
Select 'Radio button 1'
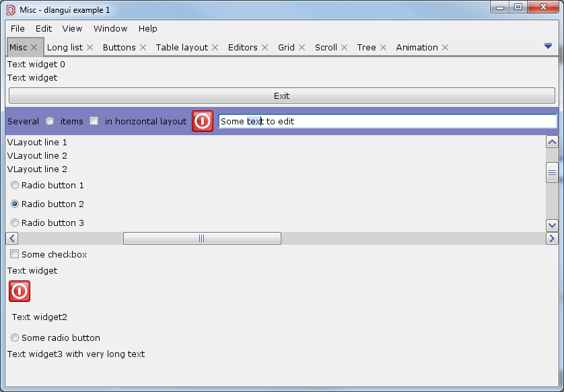pos(14,185)
